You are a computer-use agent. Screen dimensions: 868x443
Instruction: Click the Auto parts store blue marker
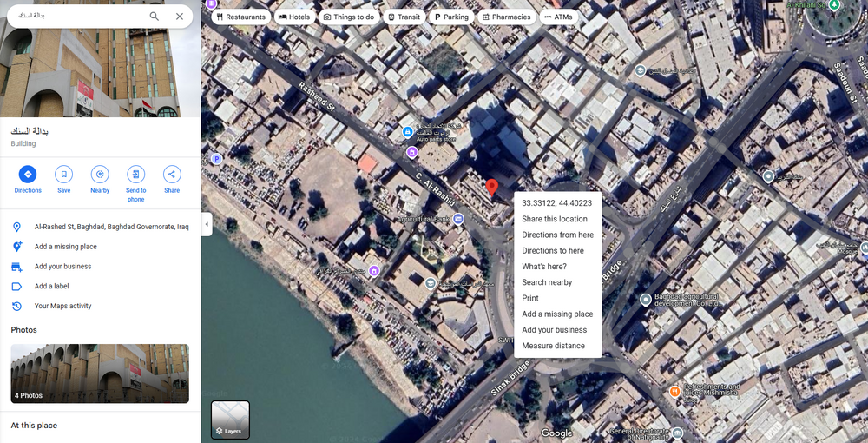[x=407, y=132]
